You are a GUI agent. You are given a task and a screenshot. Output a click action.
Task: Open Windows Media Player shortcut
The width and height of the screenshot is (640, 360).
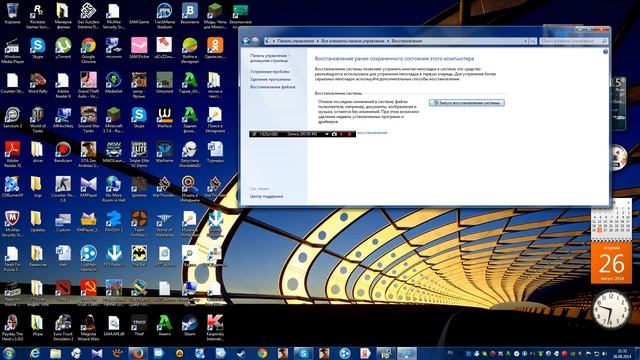point(12,51)
